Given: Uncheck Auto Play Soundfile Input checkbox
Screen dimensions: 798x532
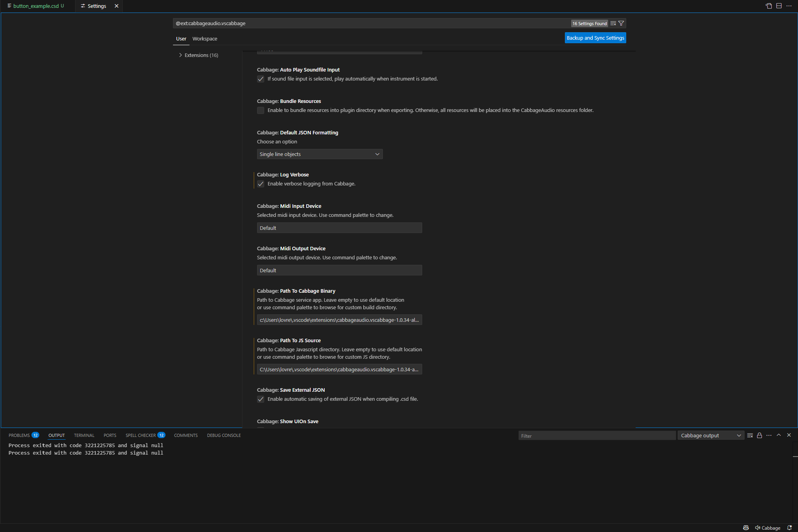Looking at the screenshot, I should coord(261,79).
